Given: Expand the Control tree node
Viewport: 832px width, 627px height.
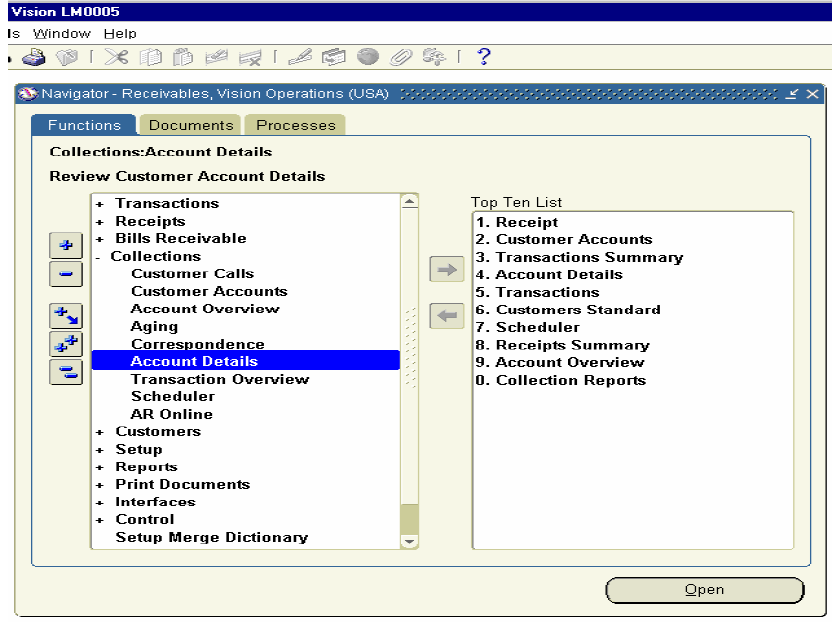Looking at the screenshot, I should click(99, 520).
